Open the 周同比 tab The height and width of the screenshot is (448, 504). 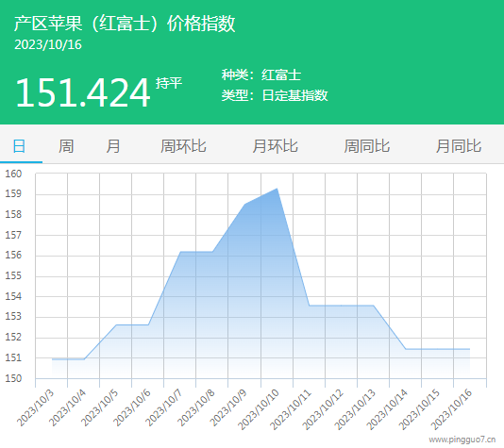(x=367, y=146)
